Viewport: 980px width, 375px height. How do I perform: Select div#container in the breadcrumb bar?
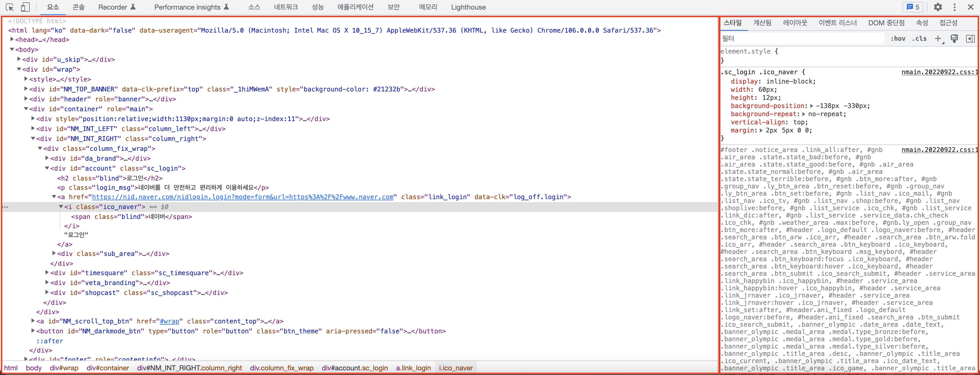(x=108, y=368)
